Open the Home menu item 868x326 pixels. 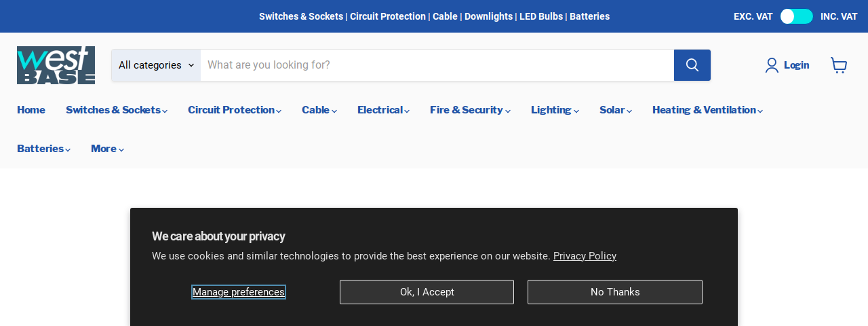[31, 110]
